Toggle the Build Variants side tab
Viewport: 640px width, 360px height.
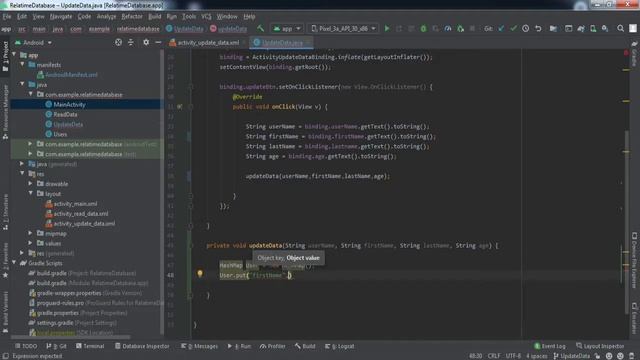pyautogui.click(x=5, y=312)
